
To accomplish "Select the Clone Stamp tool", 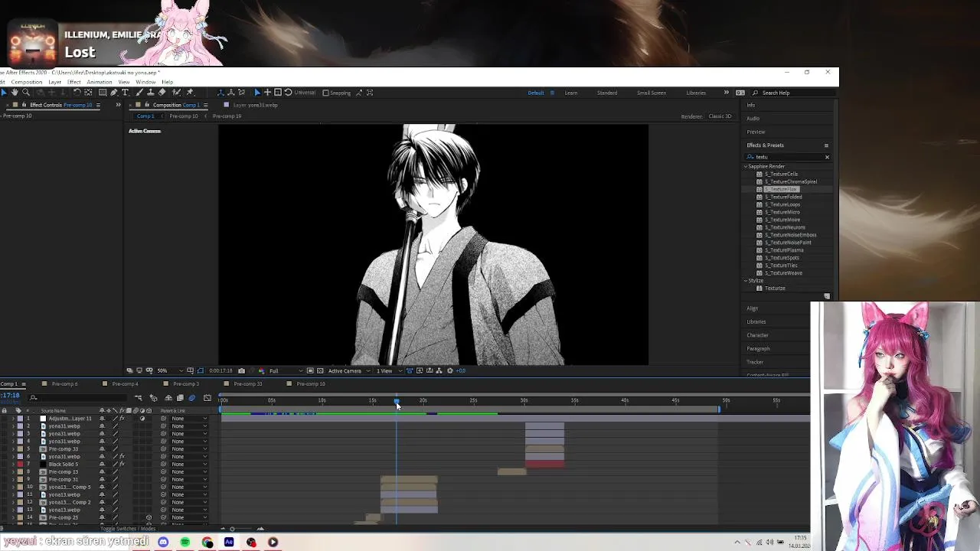I will pos(151,93).
